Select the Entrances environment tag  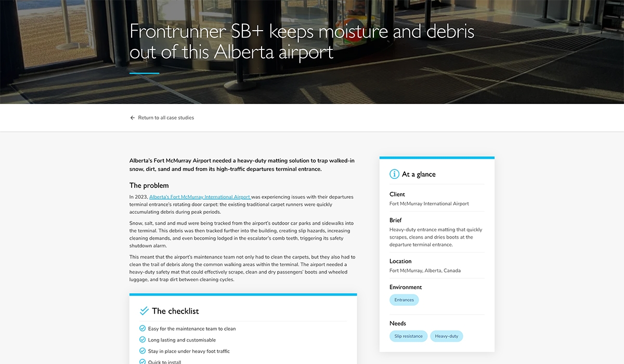tap(404, 300)
